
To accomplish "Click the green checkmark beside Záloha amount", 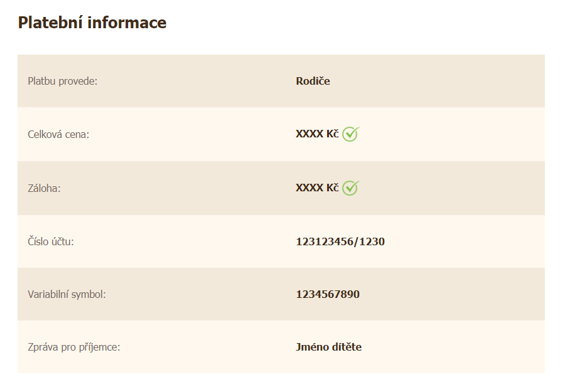I will tap(350, 188).
